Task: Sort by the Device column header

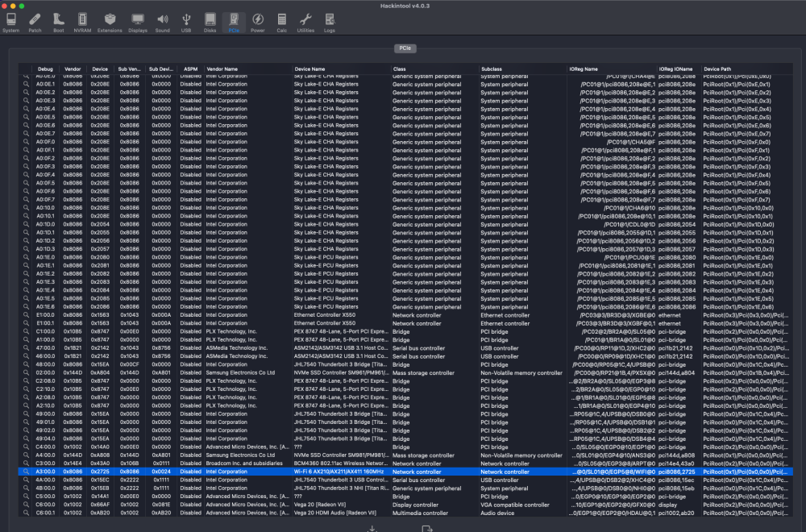Action: point(100,69)
